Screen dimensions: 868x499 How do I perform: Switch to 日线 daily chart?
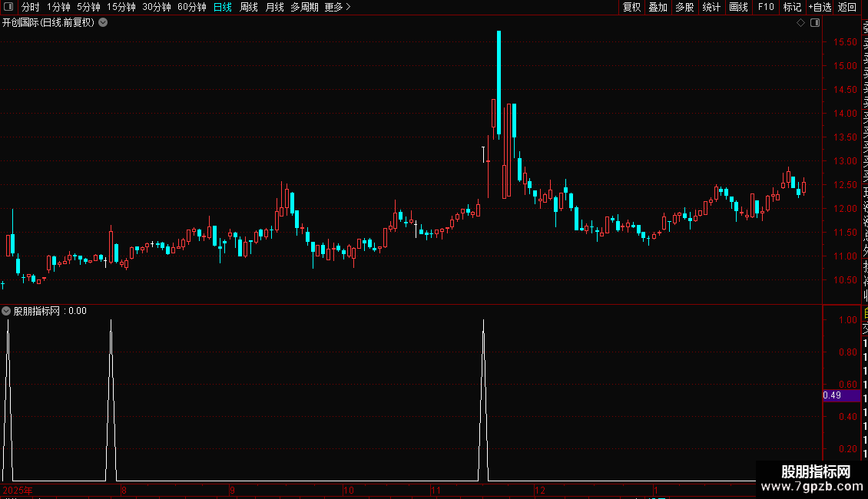(x=223, y=7)
